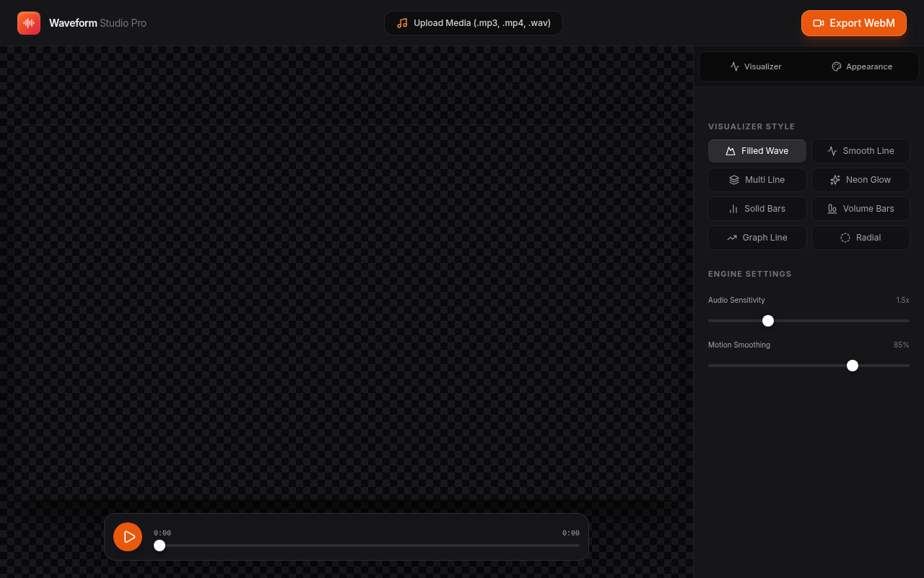Pick the Neon Glow style

(x=860, y=180)
